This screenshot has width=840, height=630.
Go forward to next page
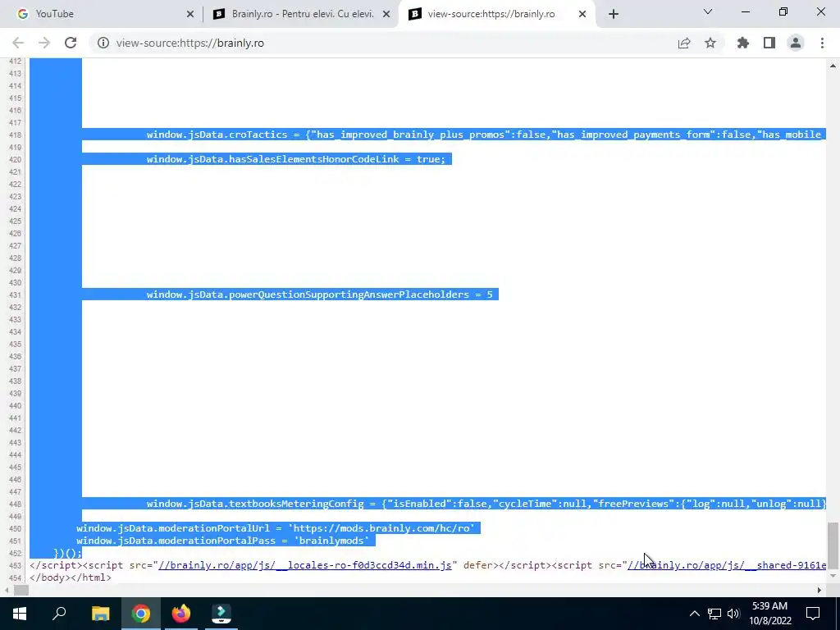[x=44, y=43]
